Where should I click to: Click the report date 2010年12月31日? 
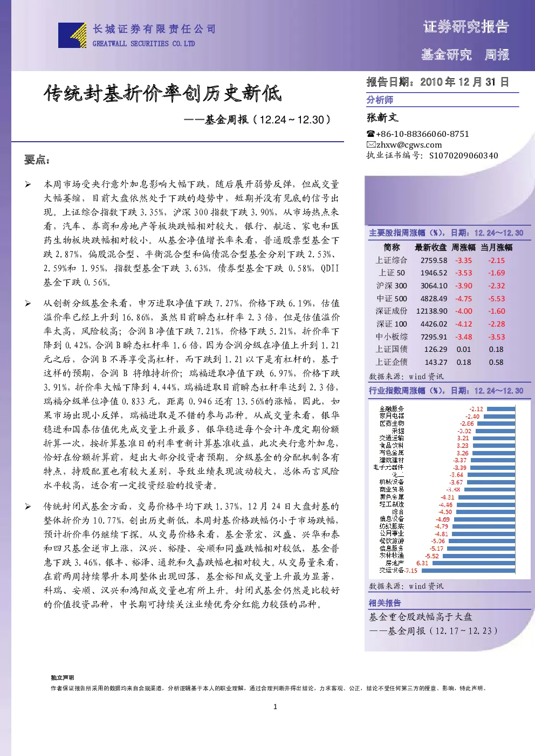(x=464, y=82)
